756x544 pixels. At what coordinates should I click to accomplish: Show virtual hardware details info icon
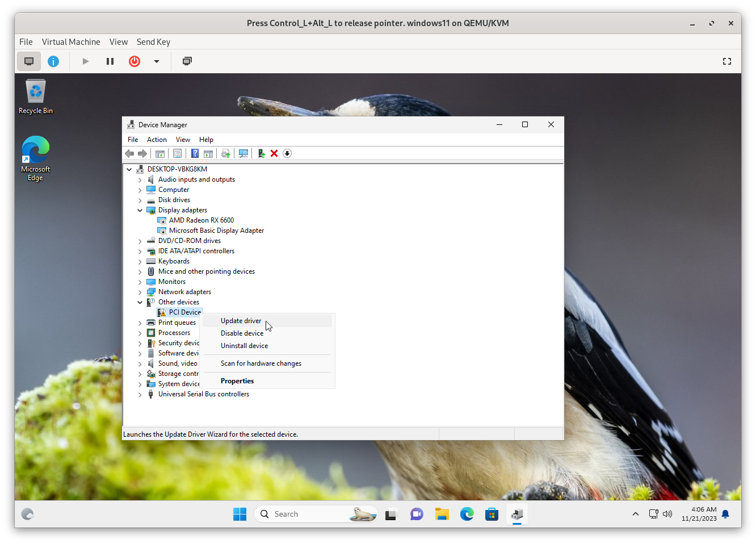pos(53,61)
